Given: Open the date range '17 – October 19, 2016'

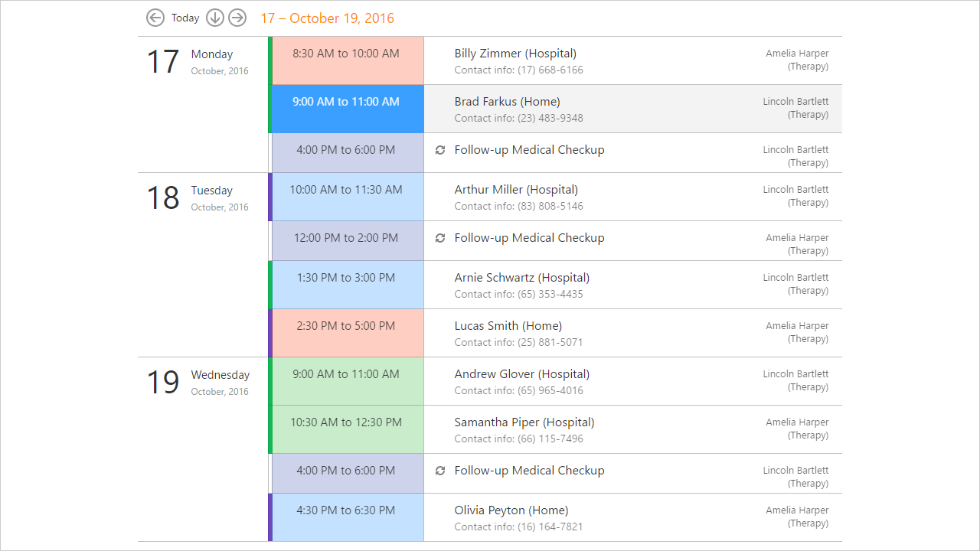Looking at the screenshot, I should 327,18.
